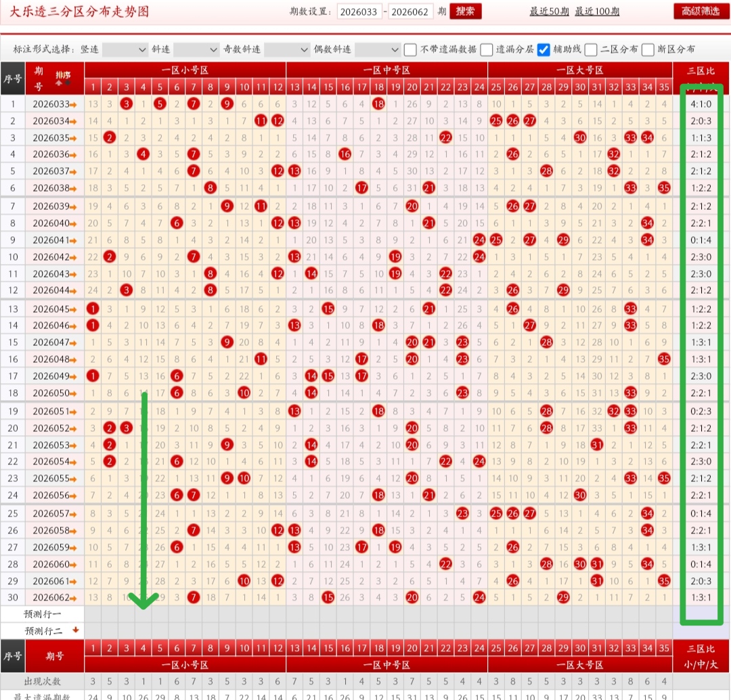Click the end period field 2026062
The width and height of the screenshot is (731, 700).
click(x=411, y=12)
